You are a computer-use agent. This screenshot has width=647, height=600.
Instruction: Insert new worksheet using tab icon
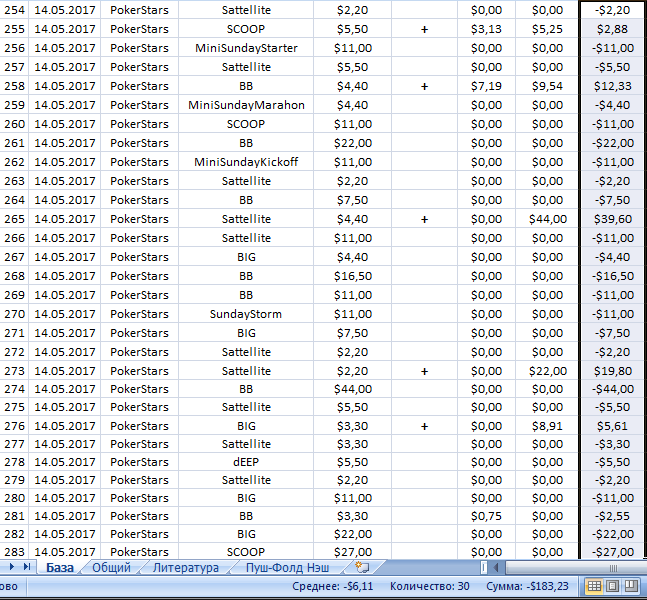point(362,567)
